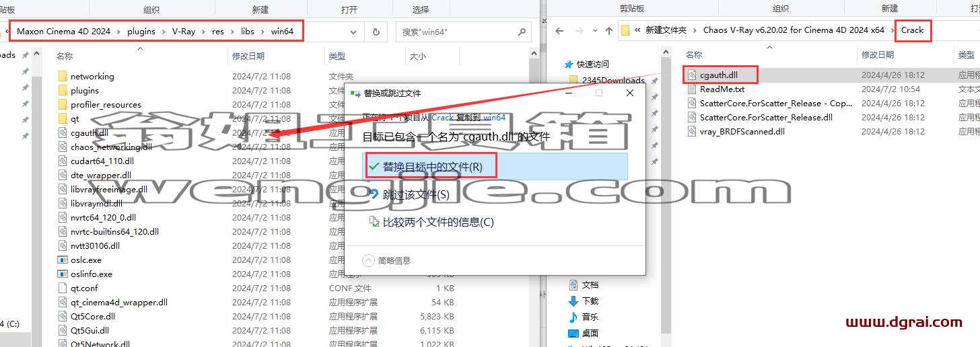Collapse the 快速访问 quick access tree node
Image resolution: width=980 pixels, height=347 pixels.
(567, 65)
